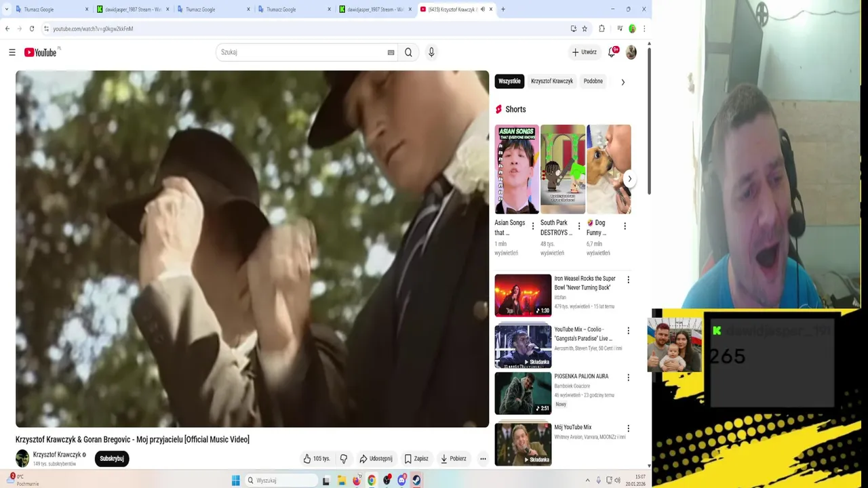This screenshot has width=868, height=488.
Task: Click the Pobierz download button
Action: pos(453,459)
